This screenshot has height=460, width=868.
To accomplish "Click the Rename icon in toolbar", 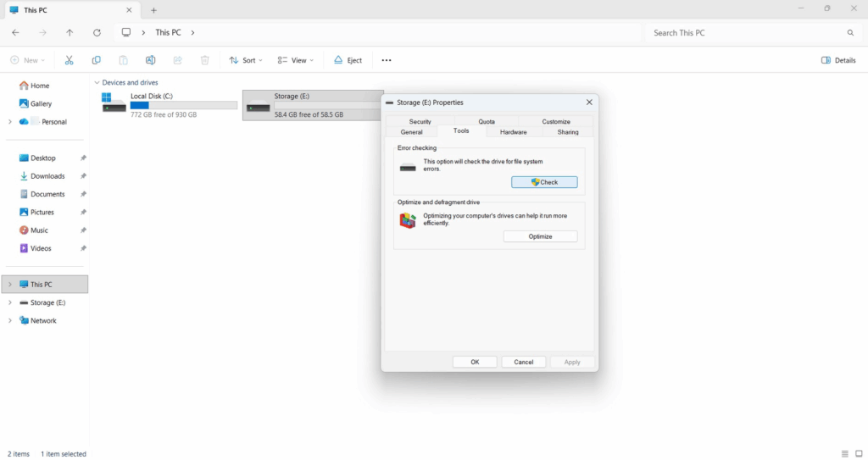I will [x=150, y=60].
